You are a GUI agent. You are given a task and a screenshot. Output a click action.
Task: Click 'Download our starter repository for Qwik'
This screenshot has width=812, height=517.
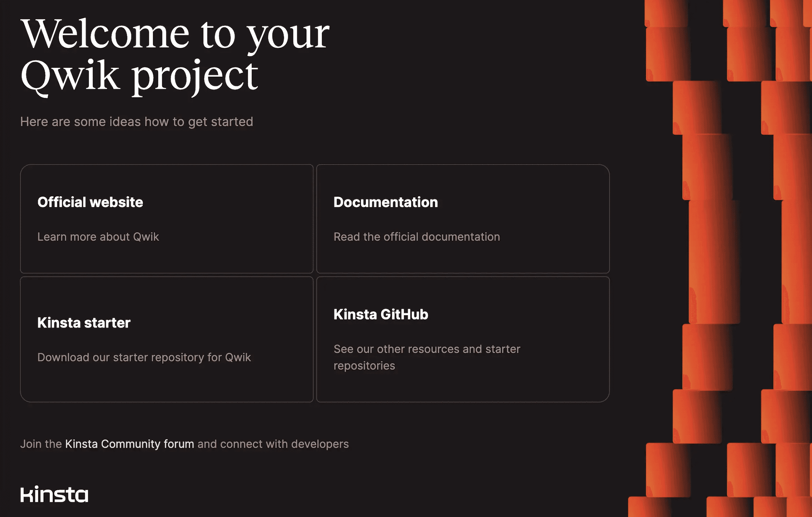(144, 358)
